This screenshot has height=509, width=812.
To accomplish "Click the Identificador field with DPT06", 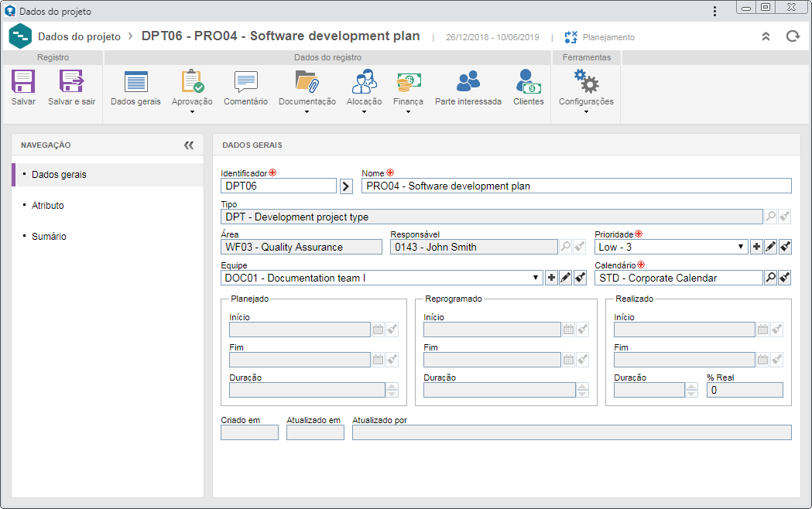I will click(x=279, y=186).
